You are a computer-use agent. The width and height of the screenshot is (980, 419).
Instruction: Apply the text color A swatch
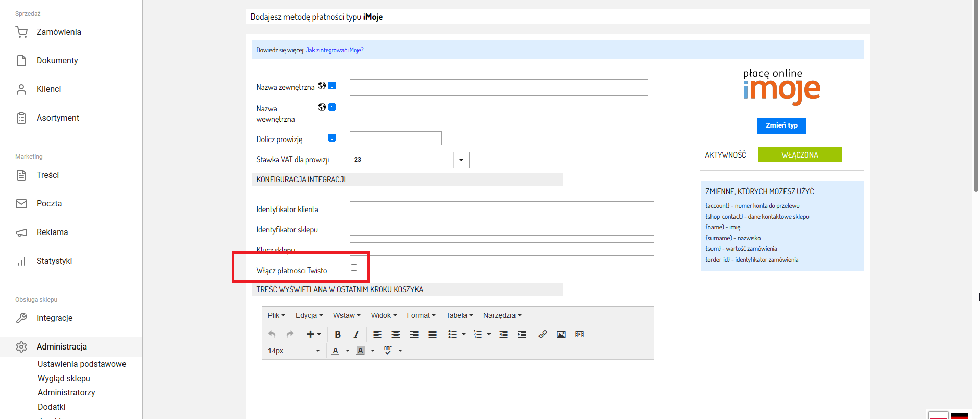pyautogui.click(x=335, y=351)
